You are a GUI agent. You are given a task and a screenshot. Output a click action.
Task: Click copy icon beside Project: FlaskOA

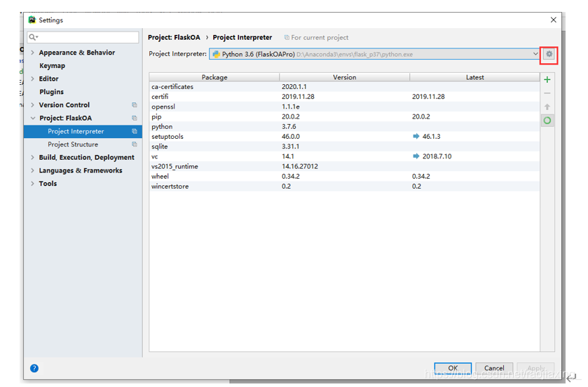tap(135, 118)
